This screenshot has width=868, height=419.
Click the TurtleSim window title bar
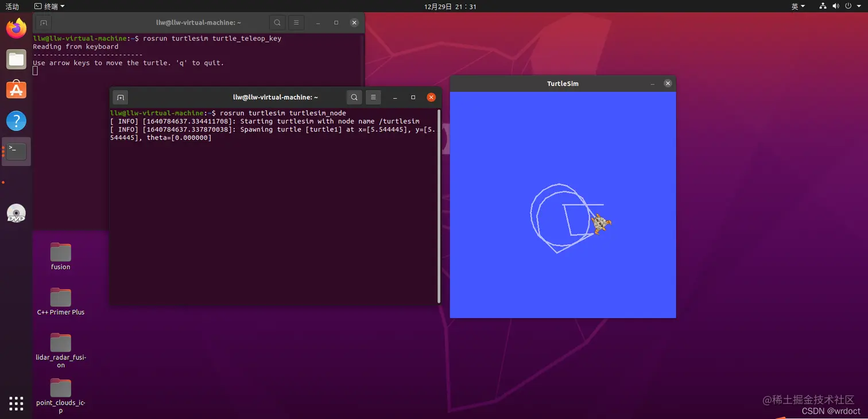(563, 83)
